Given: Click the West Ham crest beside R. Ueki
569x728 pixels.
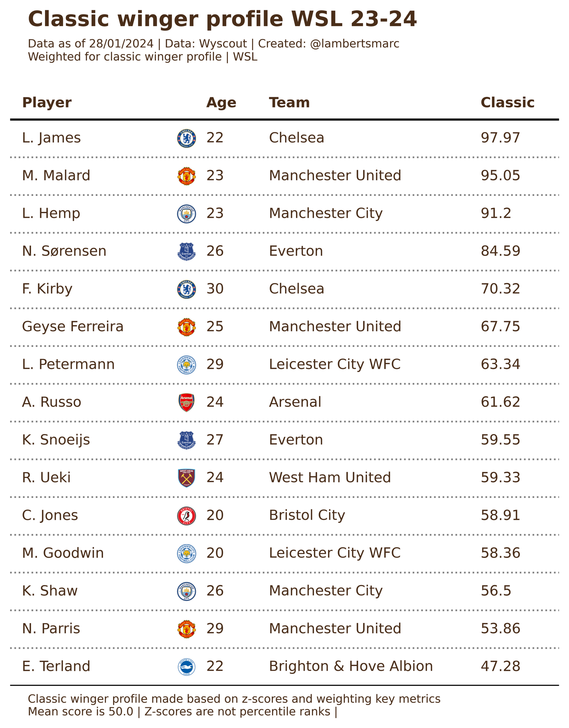Looking at the screenshot, I should [186, 478].
